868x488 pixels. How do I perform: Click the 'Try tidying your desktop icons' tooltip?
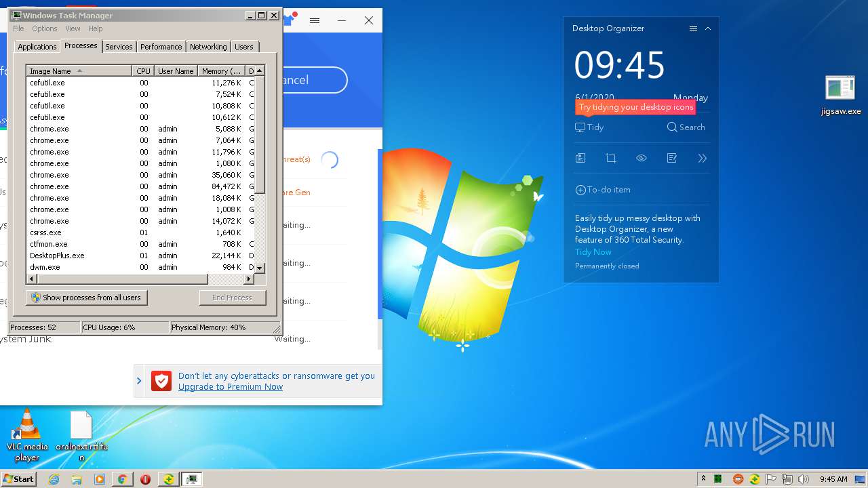click(x=636, y=107)
